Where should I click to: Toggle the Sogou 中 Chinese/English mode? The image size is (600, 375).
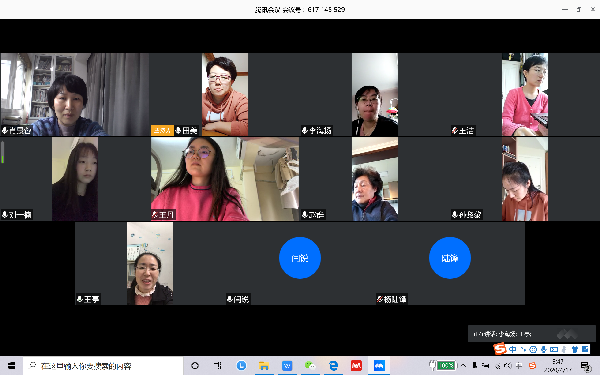pyautogui.click(x=513, y=349)
